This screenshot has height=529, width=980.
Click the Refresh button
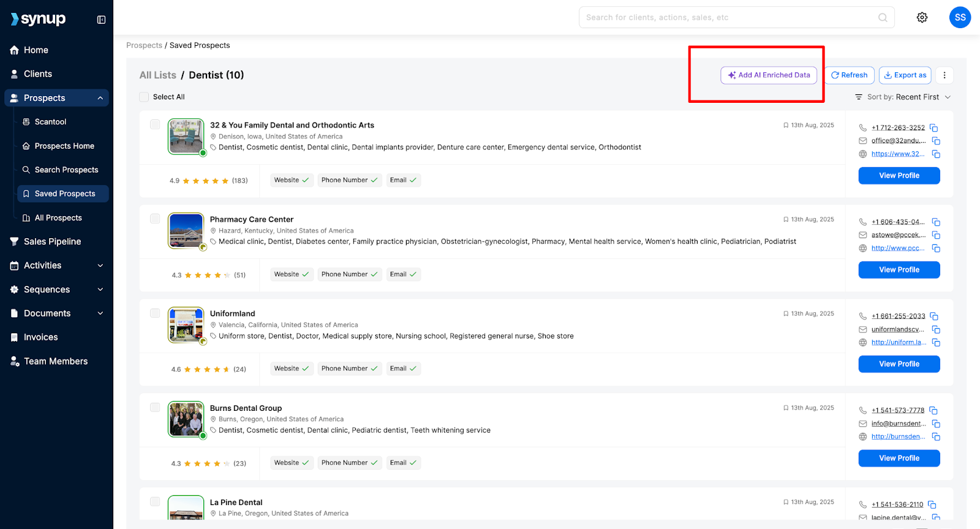[x=849, y=75]
